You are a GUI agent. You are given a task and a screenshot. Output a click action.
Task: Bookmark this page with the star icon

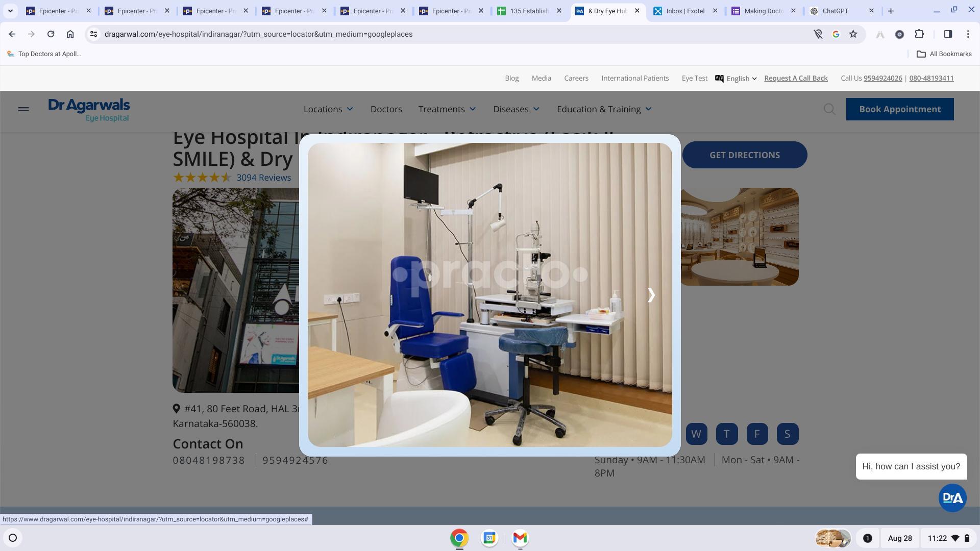click(853, 34)
